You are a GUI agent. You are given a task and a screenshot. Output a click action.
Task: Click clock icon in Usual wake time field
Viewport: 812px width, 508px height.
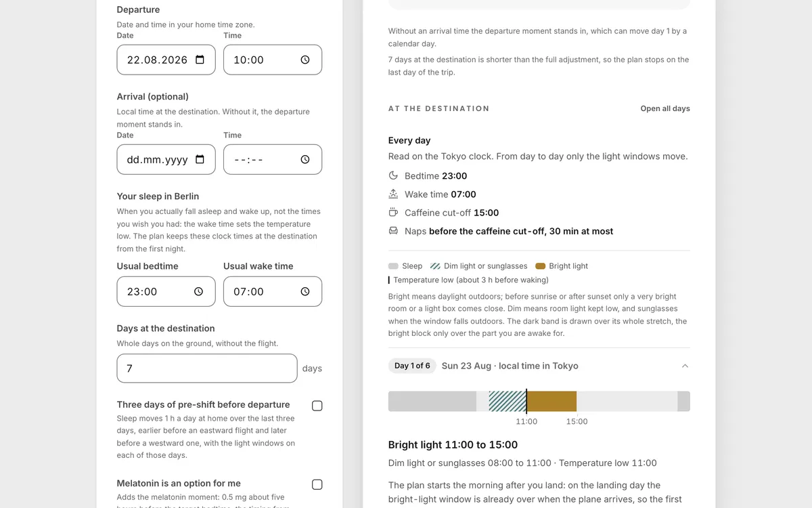pyautogui.click(x=305, y=291)
